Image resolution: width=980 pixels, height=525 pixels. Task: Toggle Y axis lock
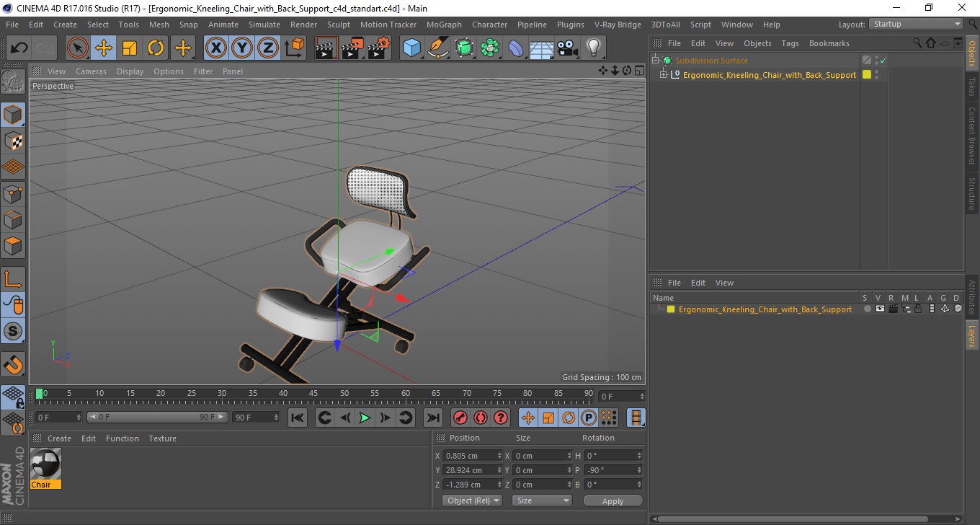(x=242, y=48)
